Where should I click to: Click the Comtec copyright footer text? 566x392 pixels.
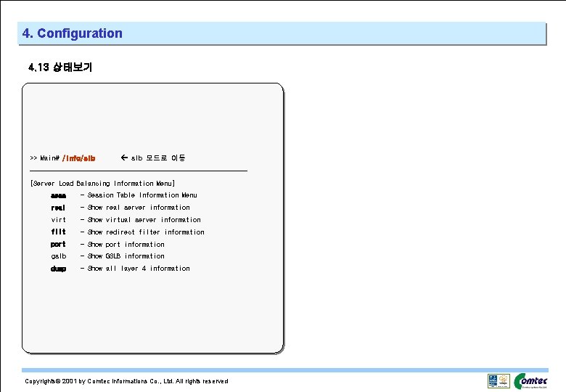[126, 381]
